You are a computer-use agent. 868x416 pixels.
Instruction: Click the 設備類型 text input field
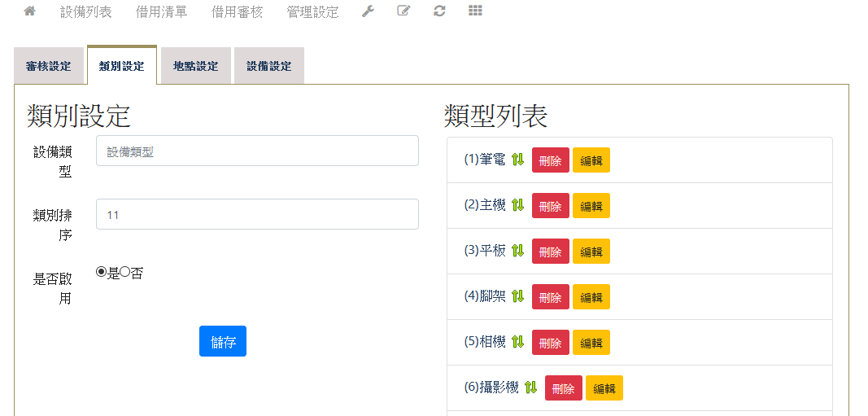pos(257,151)
